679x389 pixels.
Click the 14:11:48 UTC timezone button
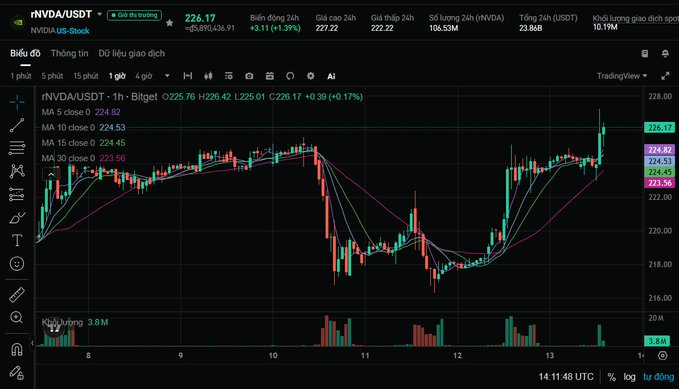point(566,376)
